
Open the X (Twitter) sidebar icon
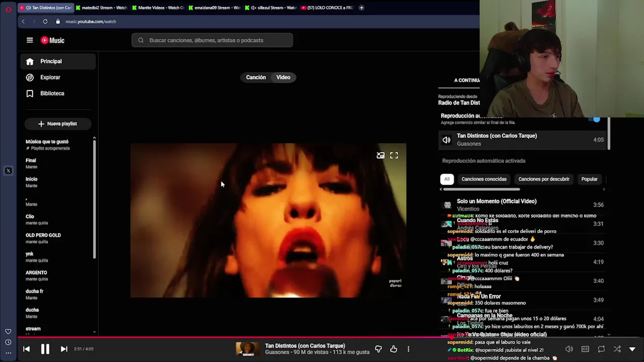[x=8, y=171]
